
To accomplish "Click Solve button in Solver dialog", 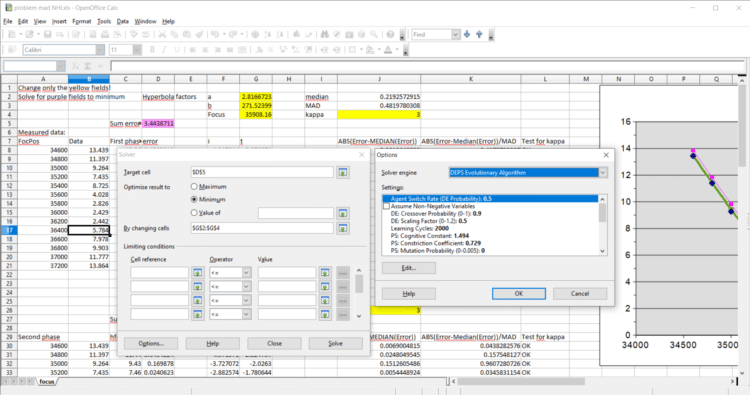I will pyautogui.click(x=335, y=343).
